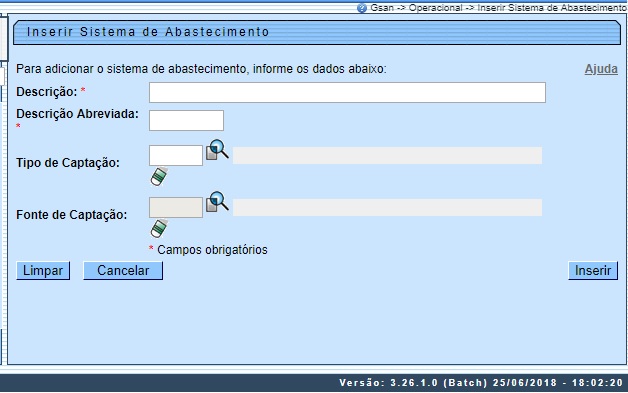The width and height of the screenshot is (628, 393).
Task: Focus the Descrição Abreviada input field
Action: 186,121
